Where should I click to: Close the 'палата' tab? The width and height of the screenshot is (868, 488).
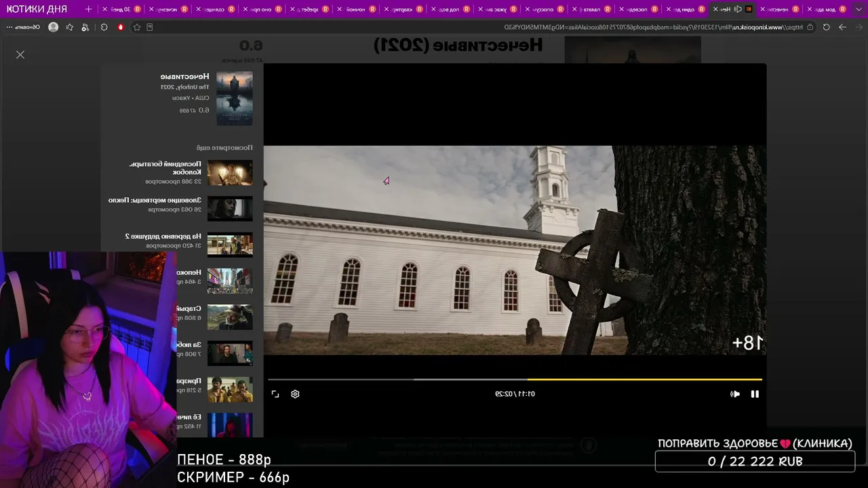pyautogui.click(x=574, y=9)
